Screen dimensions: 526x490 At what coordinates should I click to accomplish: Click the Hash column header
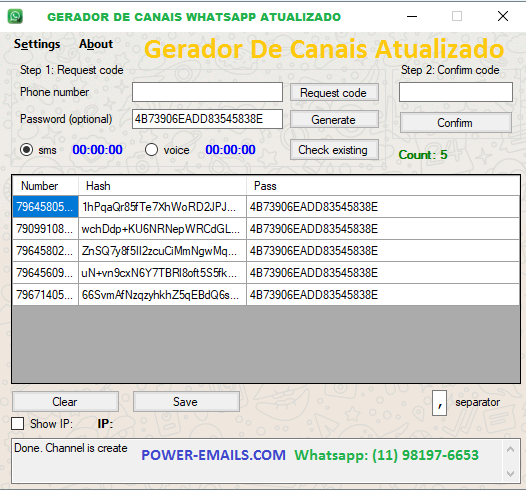162,186
